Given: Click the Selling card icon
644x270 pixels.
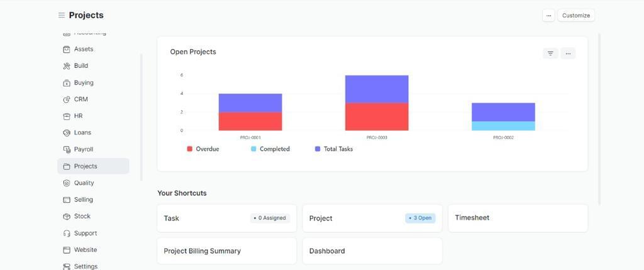Looking at the screenshot, I should tap(67, 200).
